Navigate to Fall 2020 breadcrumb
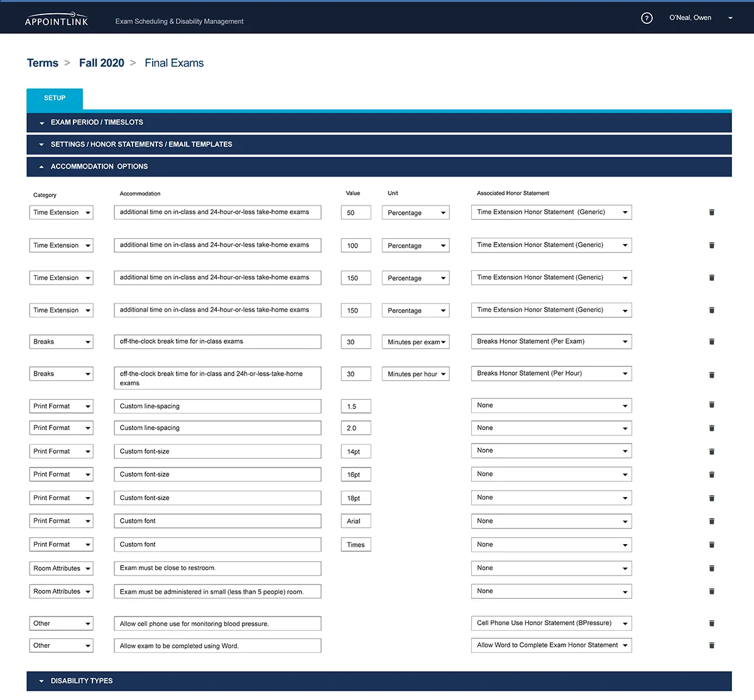The image size is (754, 700). point(102,63)
